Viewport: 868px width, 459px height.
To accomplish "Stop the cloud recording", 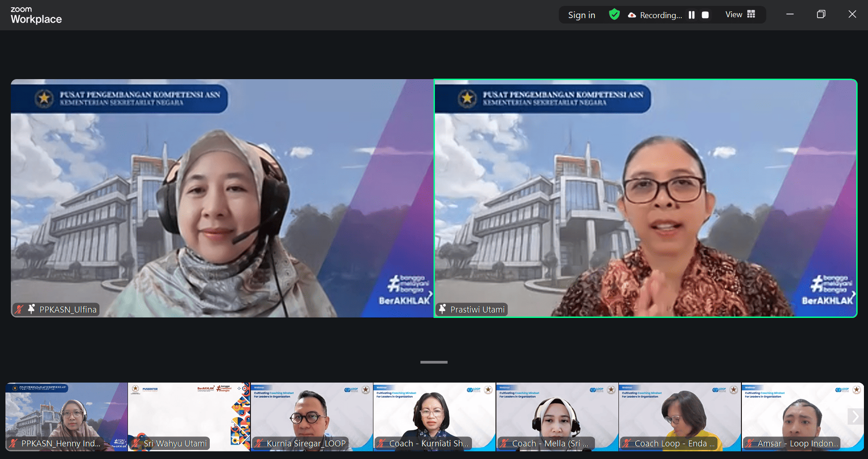I will pos(705,15).
